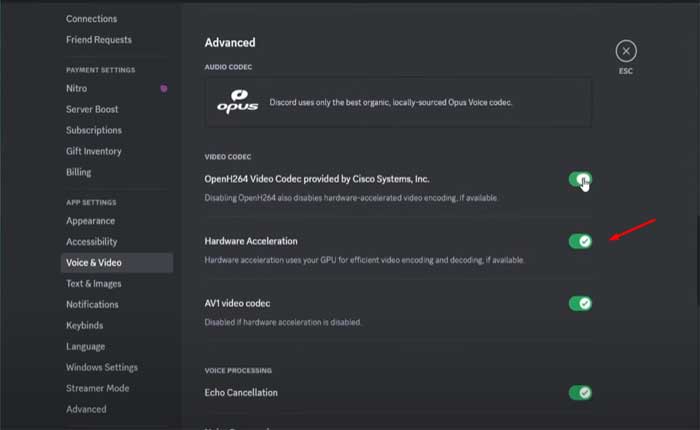Select Server Boost in sidebar

[92, 109]
